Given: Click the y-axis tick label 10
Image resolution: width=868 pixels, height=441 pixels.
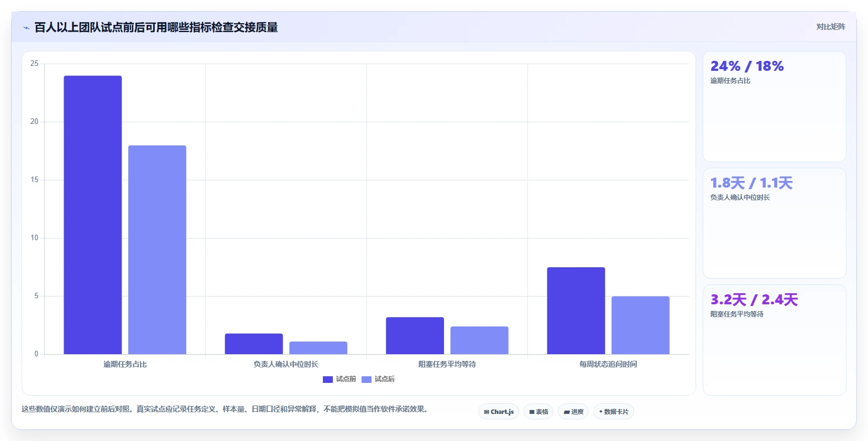Looking at the screenshot, I should [x=34, y=238].
